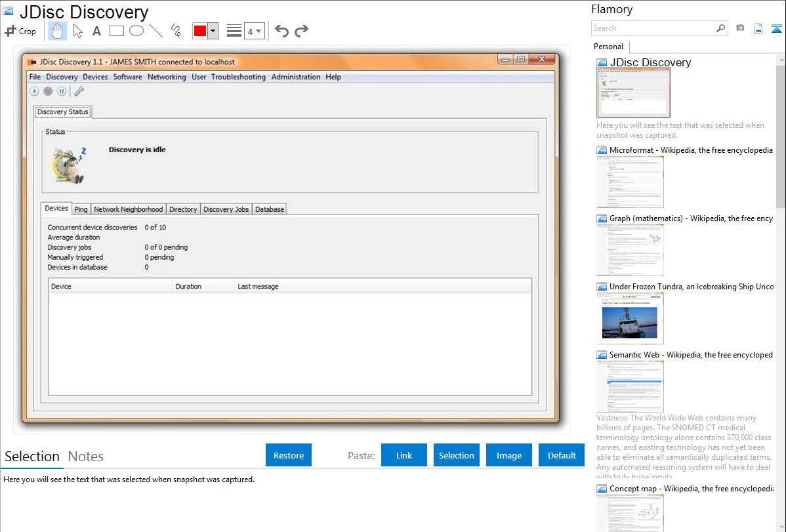The height and width of the screenshot is (532, 786).
Task: Pick the ellipse drawing tool
Action: click(136, 31)
